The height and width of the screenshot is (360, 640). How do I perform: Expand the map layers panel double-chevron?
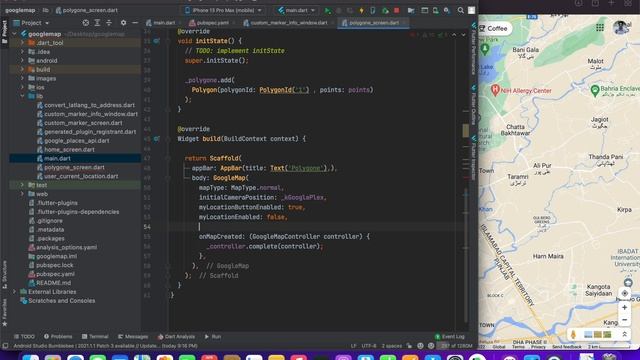tap(624, 334)
